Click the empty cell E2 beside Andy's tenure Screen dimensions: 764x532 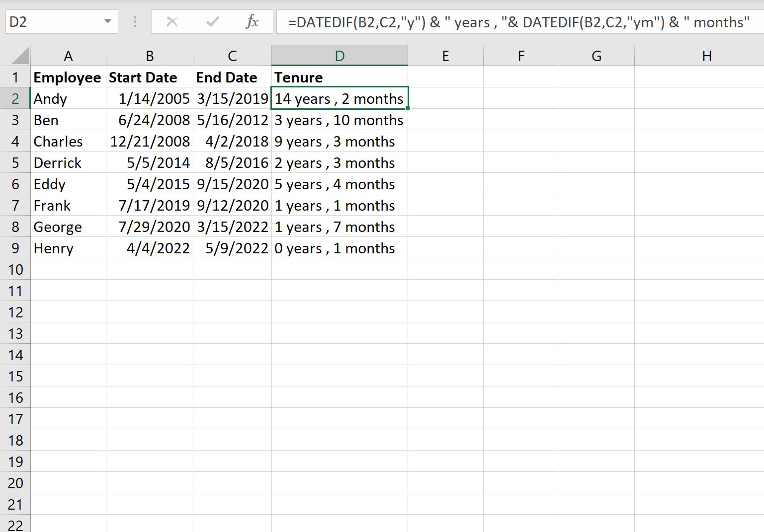pyautogui.click(x=446, y=98)
